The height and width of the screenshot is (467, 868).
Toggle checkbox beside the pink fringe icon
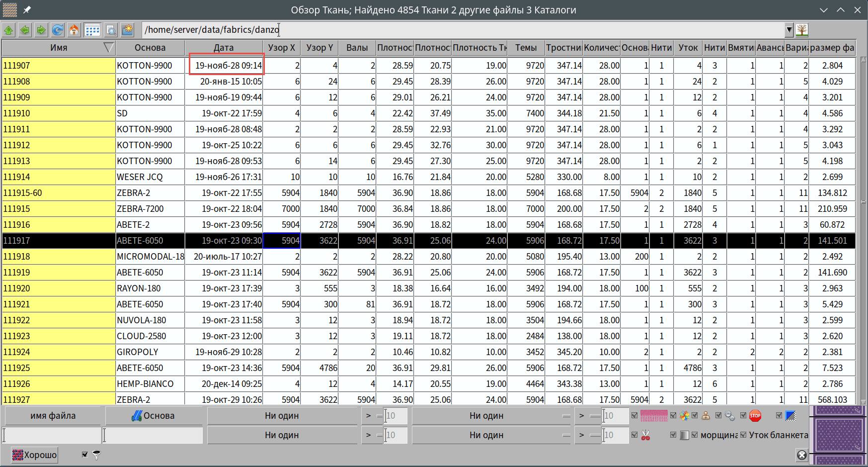[x=634, y=415]
